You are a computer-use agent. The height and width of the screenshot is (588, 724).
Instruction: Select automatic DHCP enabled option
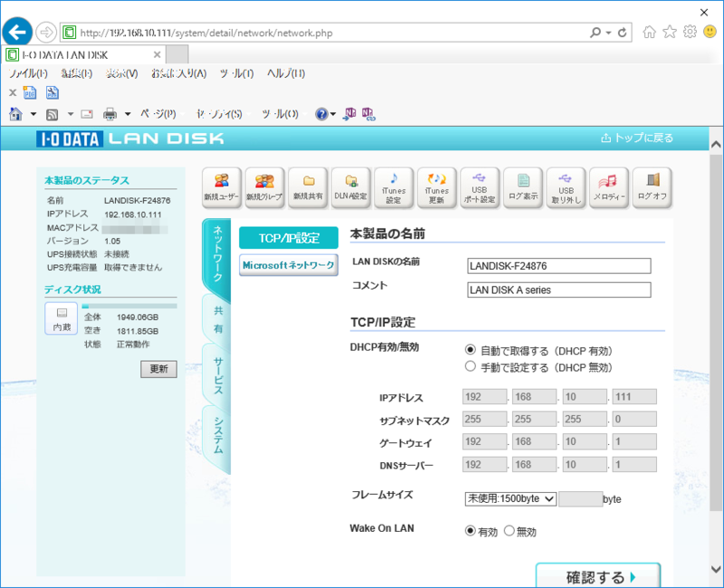(470, 350)
